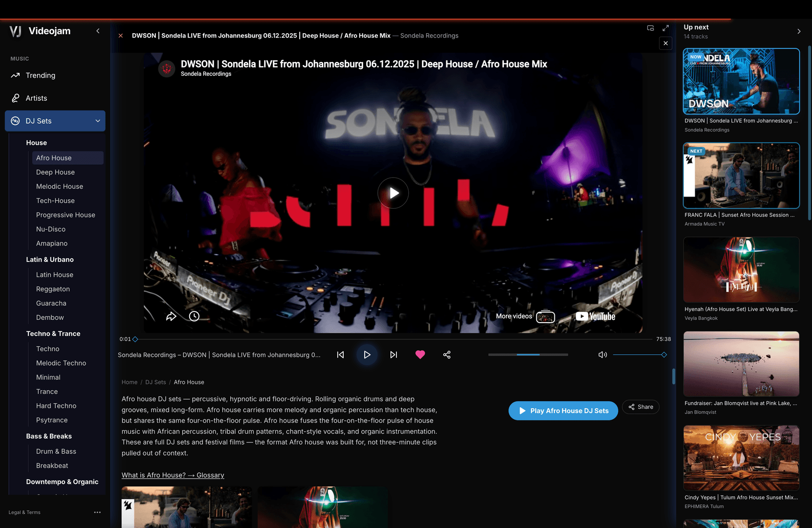Skip to the next track
This screenshot has width=812, height=528.
click(x=394, y=355)
